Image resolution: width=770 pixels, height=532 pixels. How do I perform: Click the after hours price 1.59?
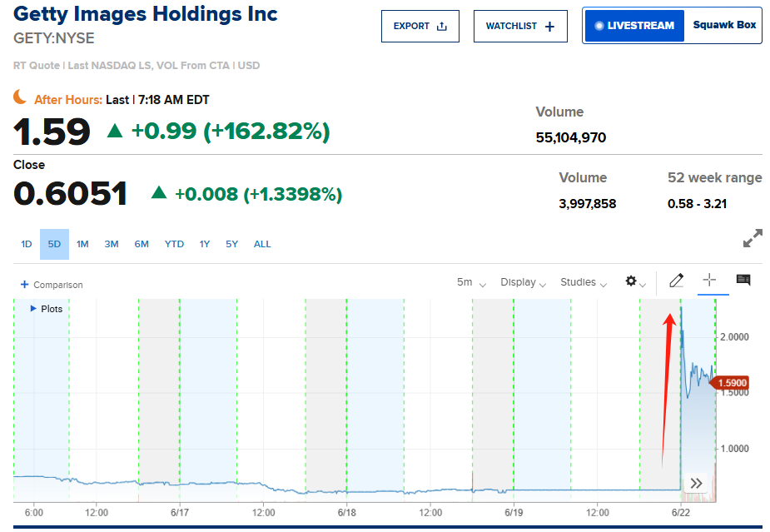point(52,132)
